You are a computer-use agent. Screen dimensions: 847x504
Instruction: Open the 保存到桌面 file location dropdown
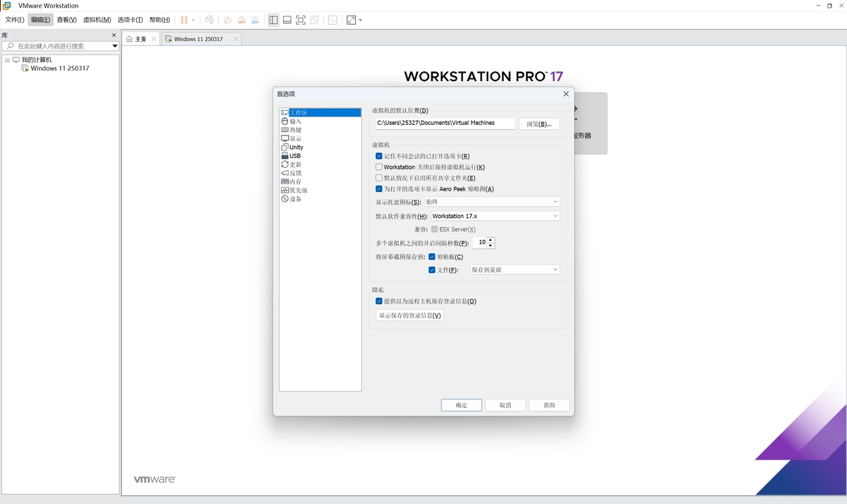point(515,270)
